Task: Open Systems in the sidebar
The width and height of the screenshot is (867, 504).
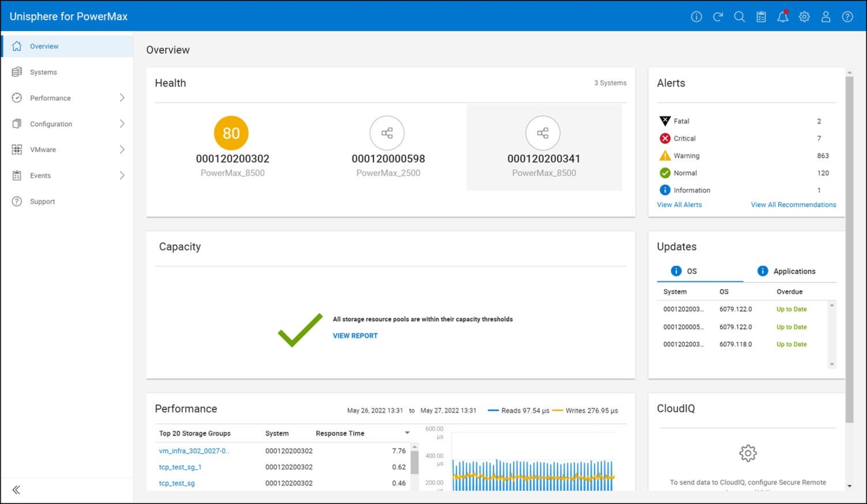Action: click(x=68, y=72)
